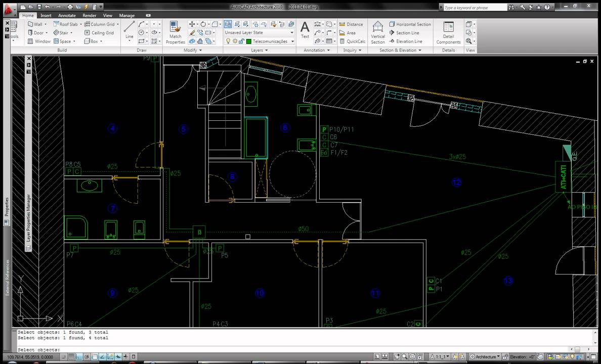Switch to the Home ribbon tab

[x=28, y=15]
